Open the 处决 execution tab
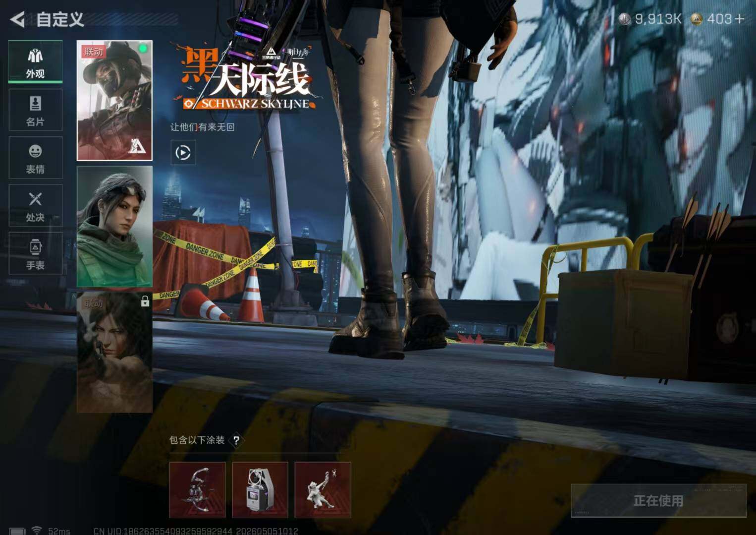 click(x=35, y=206)
